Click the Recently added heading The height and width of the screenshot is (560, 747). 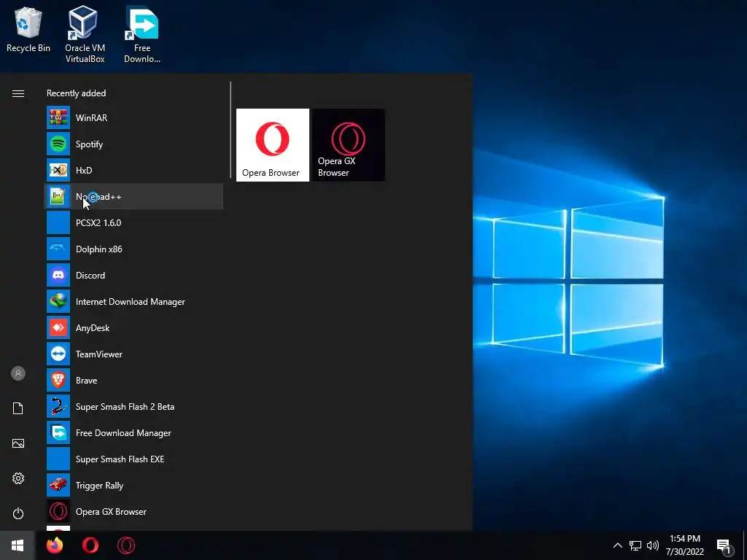(x=76, y=93)
